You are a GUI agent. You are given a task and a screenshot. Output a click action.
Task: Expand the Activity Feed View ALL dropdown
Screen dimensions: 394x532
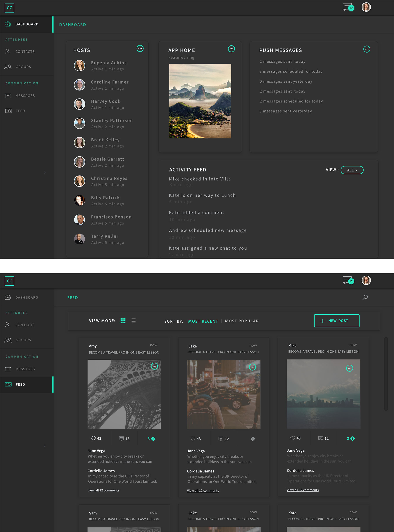pyautogui.click(x=352, y=170)
